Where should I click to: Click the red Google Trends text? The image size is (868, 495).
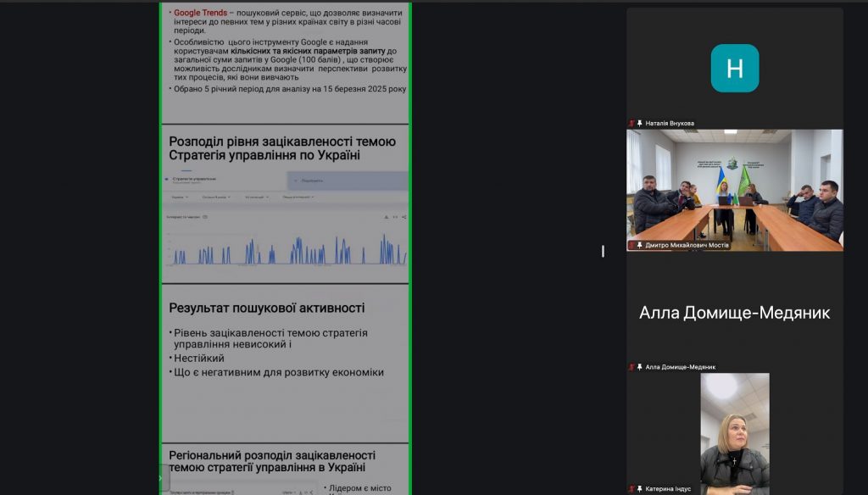[x=200, y=13]
